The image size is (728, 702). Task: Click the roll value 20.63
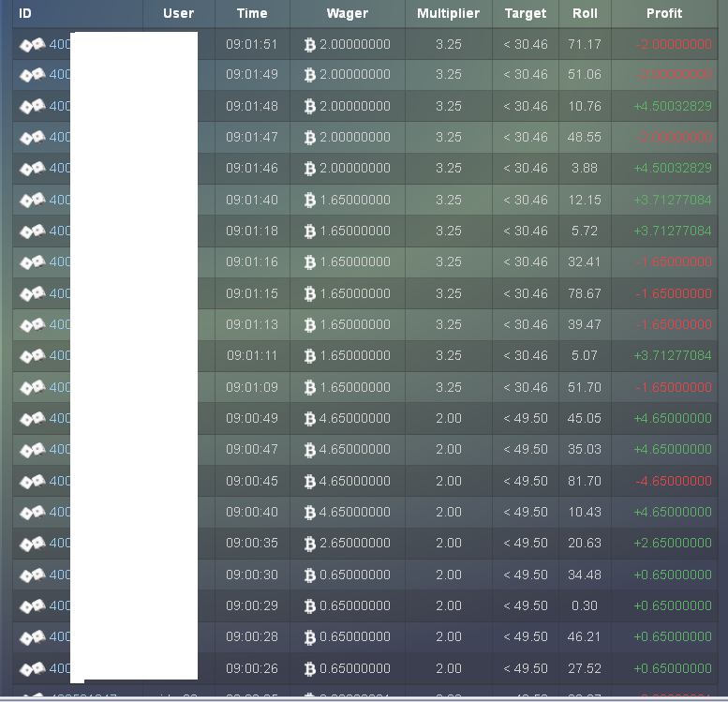(585, 543)
